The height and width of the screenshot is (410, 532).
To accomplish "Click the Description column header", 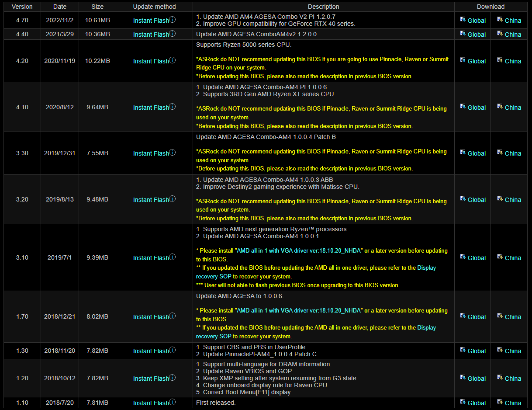I will 324,7.
